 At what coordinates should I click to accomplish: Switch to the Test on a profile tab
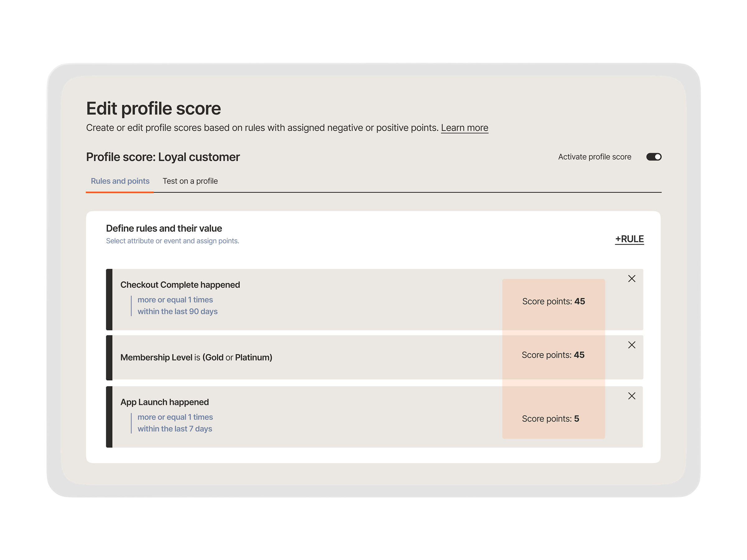point(190,181)
